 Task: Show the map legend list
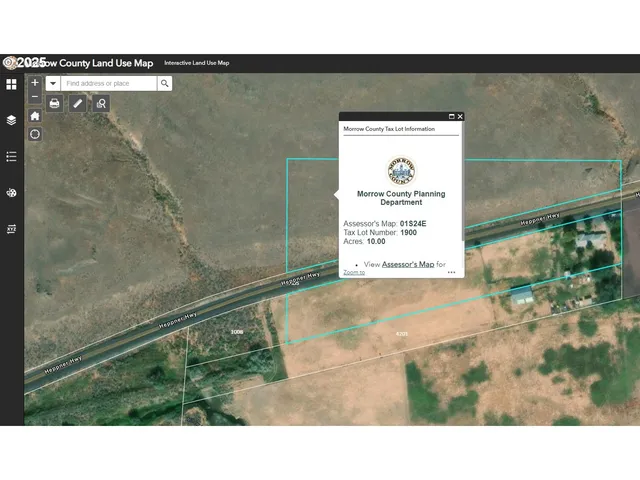pos(11,156)
